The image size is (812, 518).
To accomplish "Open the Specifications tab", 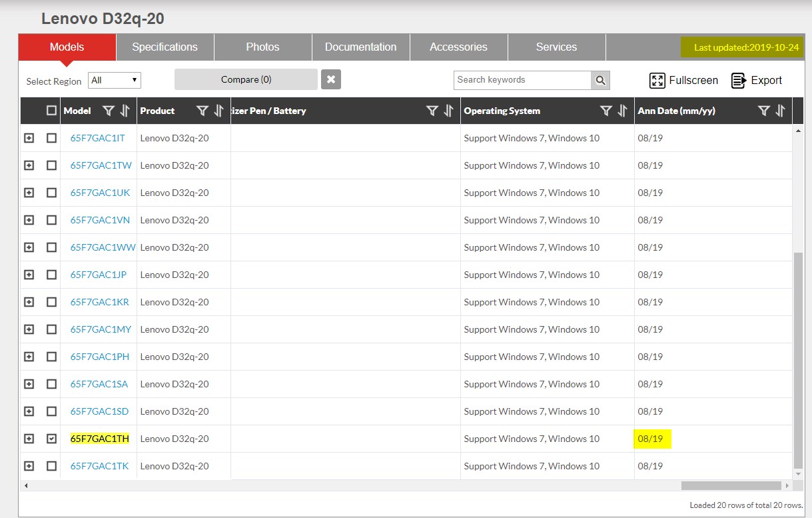I will point(165,47).
